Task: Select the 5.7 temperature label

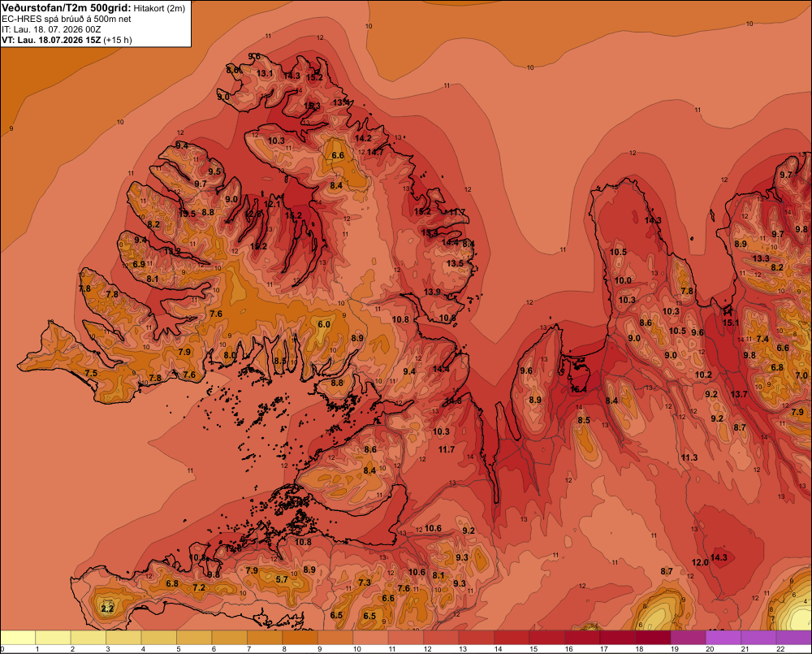Action: [x=282, y=579]
